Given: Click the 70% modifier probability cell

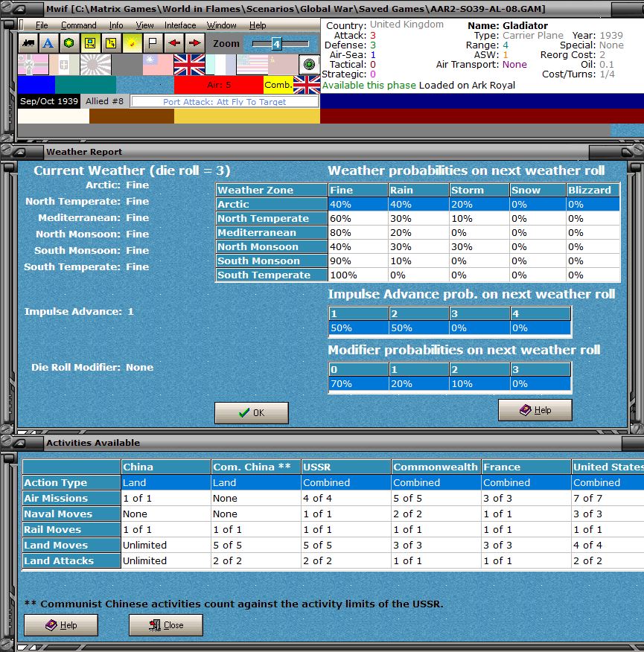Looking at the screenshot, I should (x=358, y=383).
